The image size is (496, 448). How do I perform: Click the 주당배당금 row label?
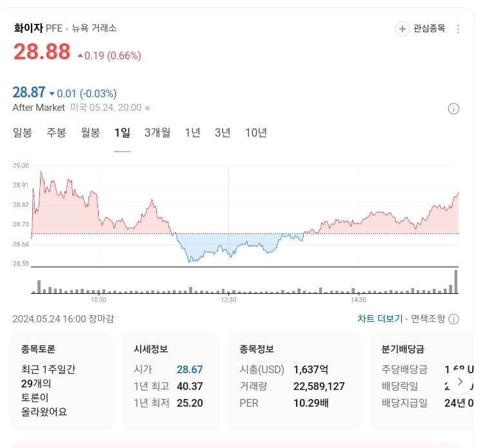[404, 369]
